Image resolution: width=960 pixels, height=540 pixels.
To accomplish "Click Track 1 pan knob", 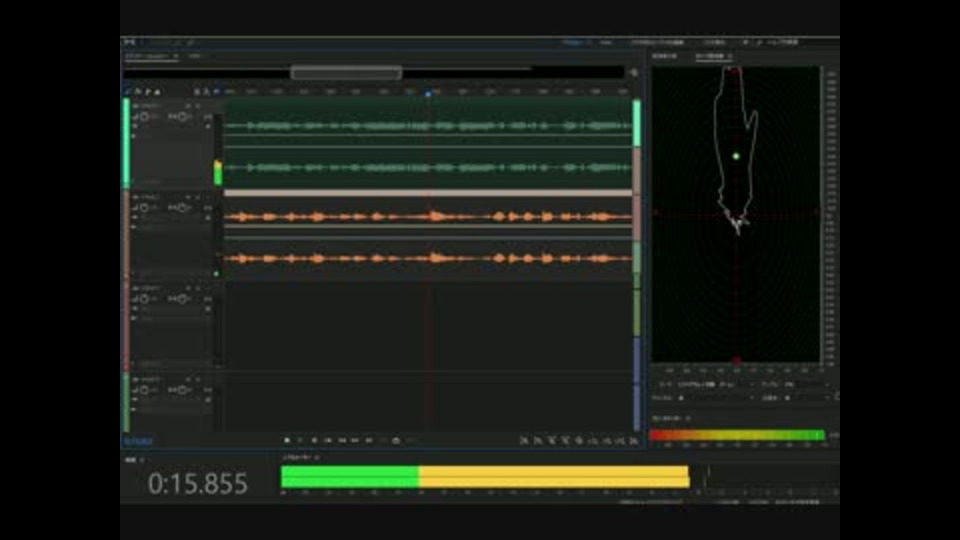I will (x=182, y=116).
